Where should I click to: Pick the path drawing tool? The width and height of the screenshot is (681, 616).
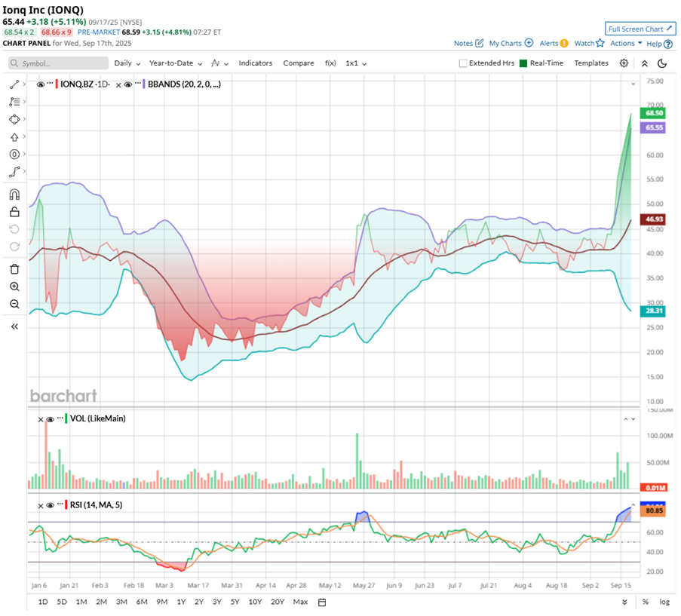(14, 172)
